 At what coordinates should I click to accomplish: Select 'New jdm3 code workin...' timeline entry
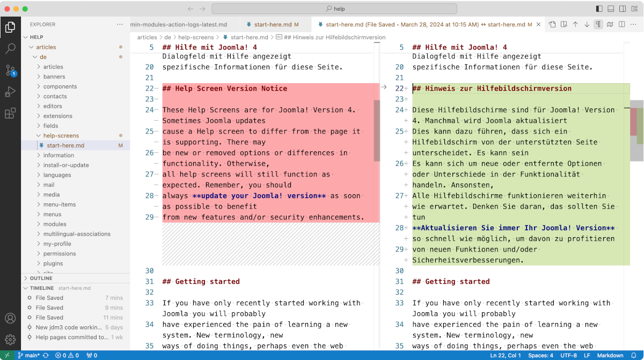pyautogui.click(x=75, y=327)
